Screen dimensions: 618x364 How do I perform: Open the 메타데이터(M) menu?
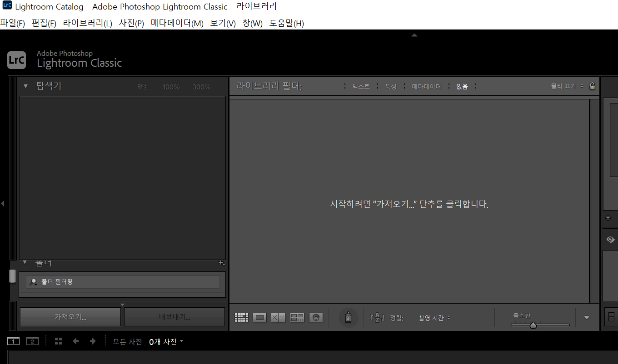pos(177,23)
